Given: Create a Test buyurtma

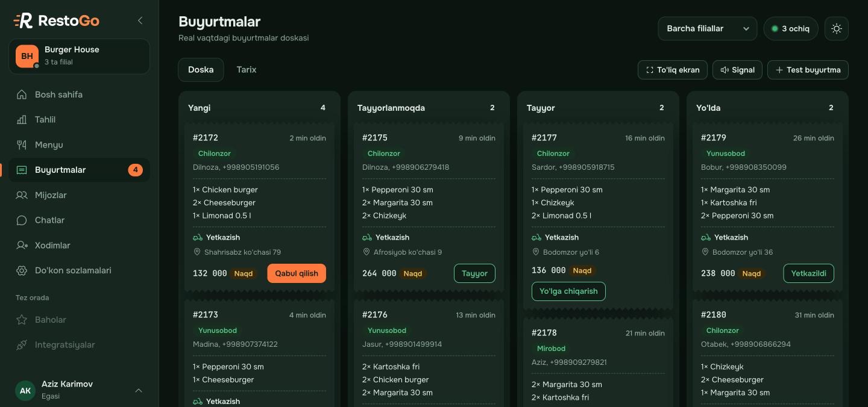Looking at the screenshot, I should (x=808, y=70).
